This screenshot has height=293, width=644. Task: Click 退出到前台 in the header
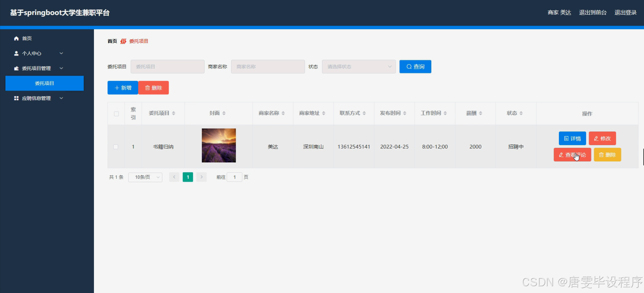point(593,13)
